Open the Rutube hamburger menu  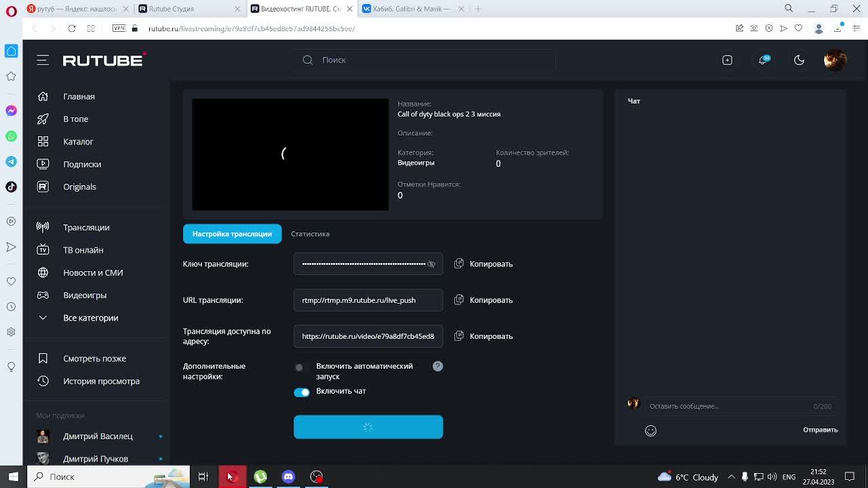(x=43, y=60)
